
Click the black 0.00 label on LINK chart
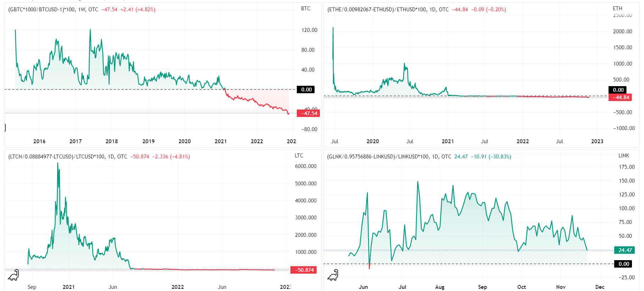coord(623,264)
